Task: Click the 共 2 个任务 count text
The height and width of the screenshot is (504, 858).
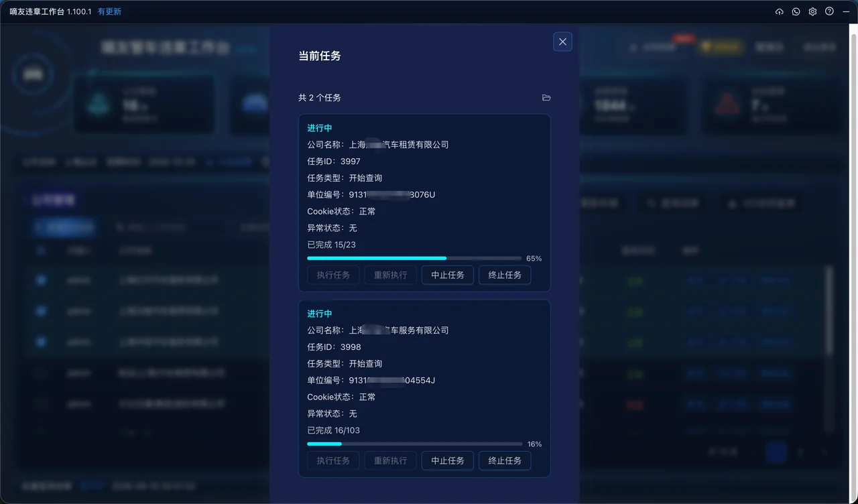Action: 320,98
